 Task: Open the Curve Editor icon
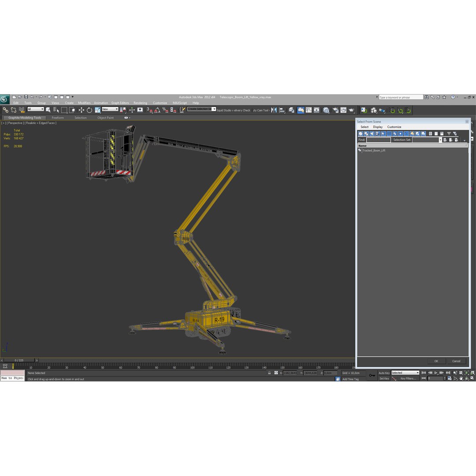coord(309,110)
